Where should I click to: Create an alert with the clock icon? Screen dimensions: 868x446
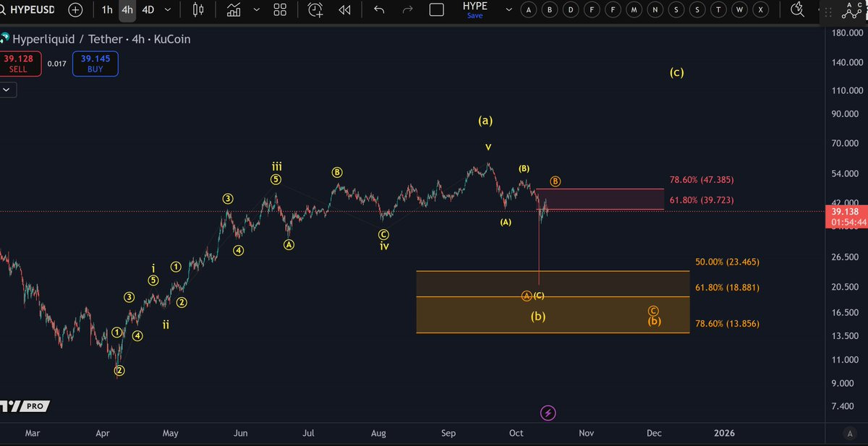tap(315, 10)
